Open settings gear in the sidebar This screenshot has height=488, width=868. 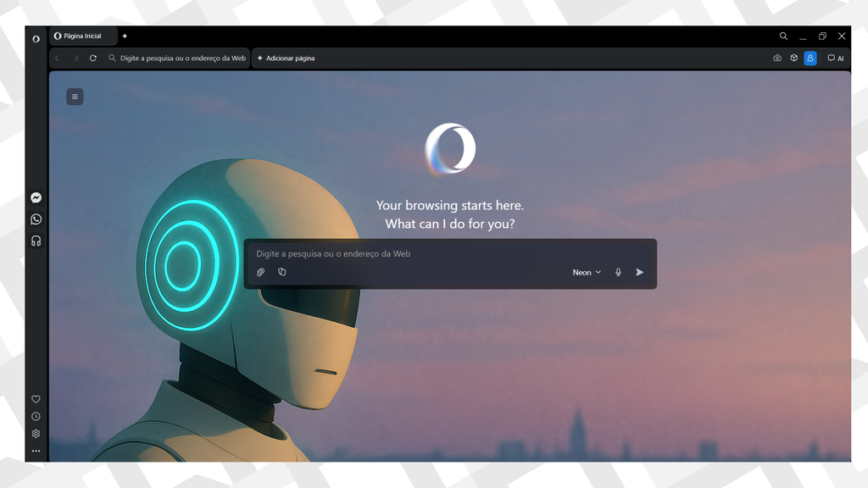coord(36,434)
